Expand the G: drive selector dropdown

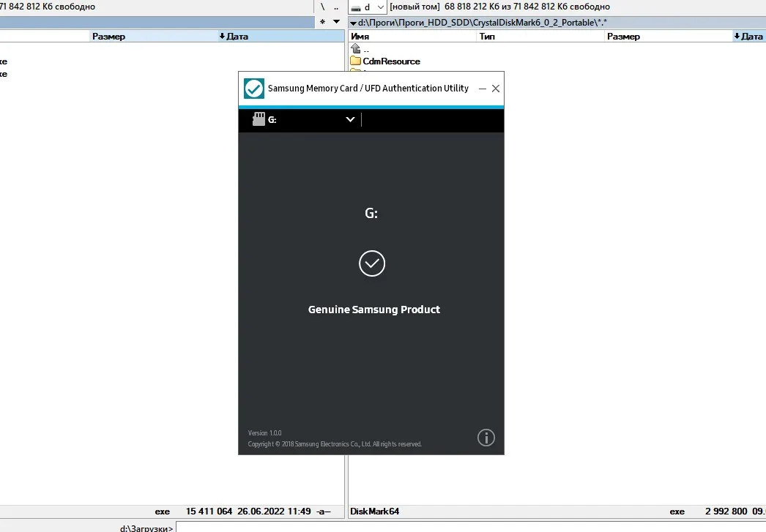(x=350, y=119)
